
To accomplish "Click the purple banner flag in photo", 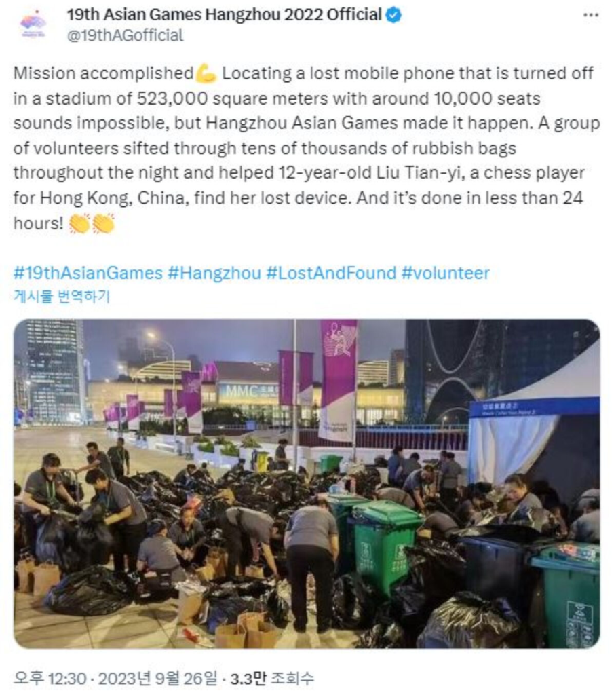I will [x=338, y=380].
